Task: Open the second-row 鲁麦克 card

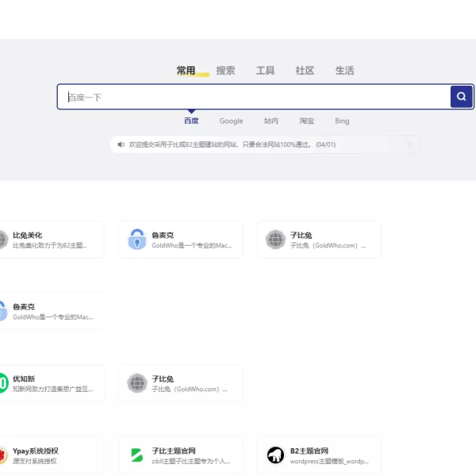Action: coord(52,311)
